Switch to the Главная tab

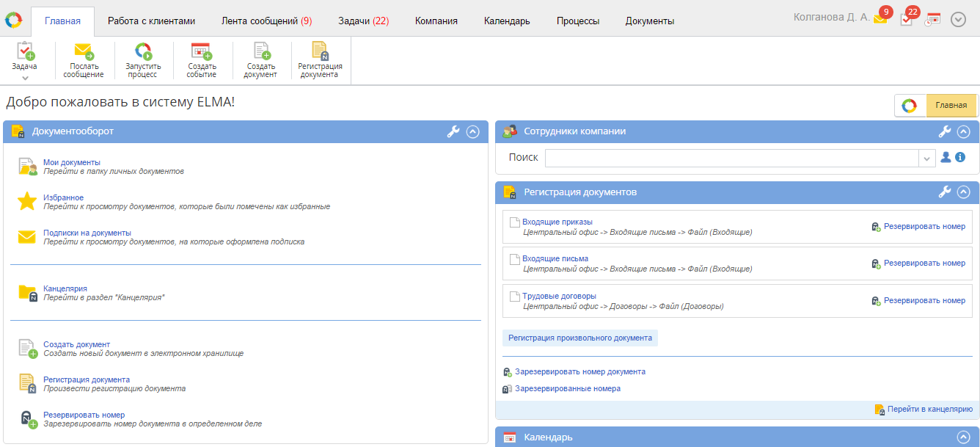click(62, 21)
